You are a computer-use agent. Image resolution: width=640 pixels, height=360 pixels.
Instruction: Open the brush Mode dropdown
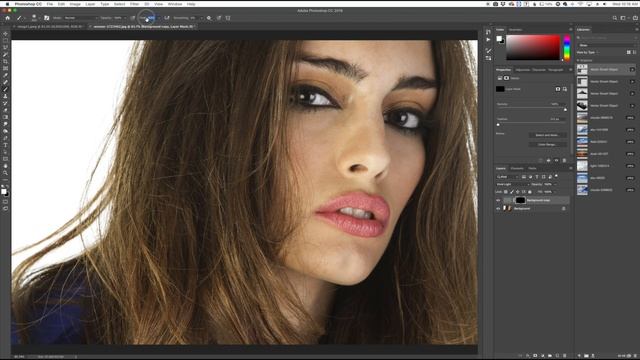(x=81, y=18)
